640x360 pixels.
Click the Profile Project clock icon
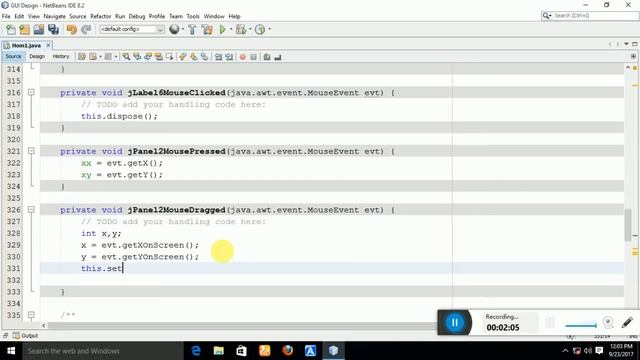[260, 29]
